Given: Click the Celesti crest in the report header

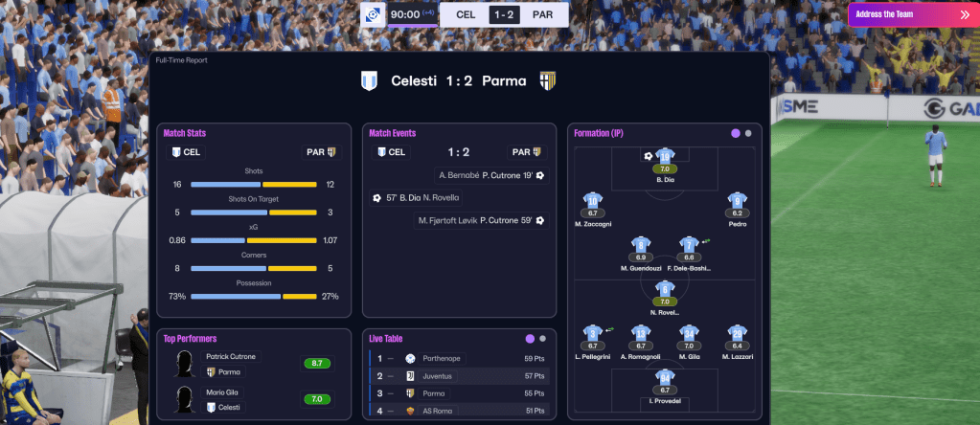Looking at the screenshot, I should (x=370, y=80).
